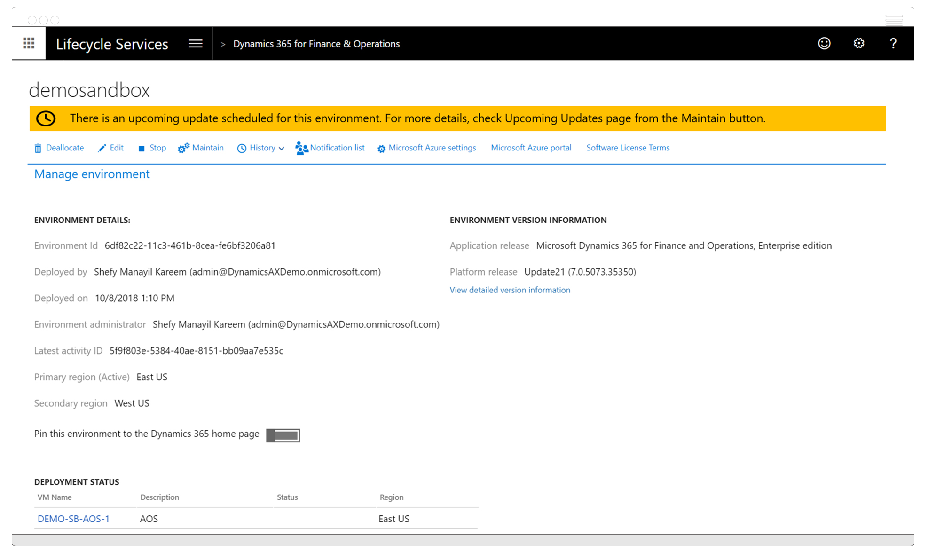This screenshot has width=928, height=560.
Task: Click the Microsoft Azure settings gear icon
Action: 382,147
